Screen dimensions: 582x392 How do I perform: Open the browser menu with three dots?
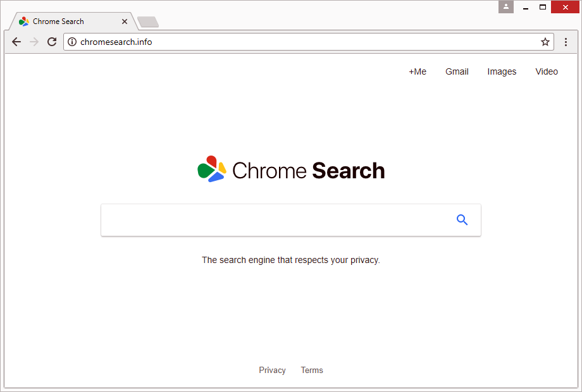566,42
